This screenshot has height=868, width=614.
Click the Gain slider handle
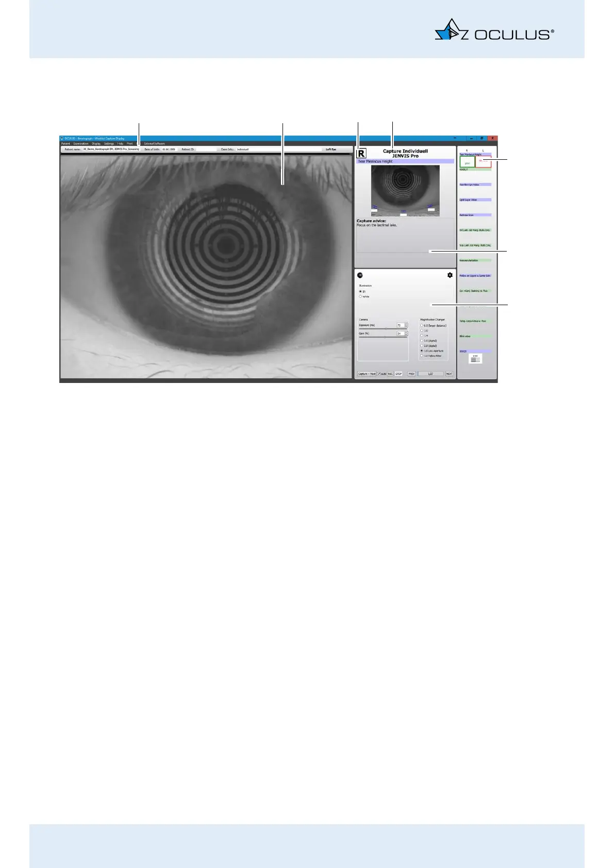[x=385, y=337]
